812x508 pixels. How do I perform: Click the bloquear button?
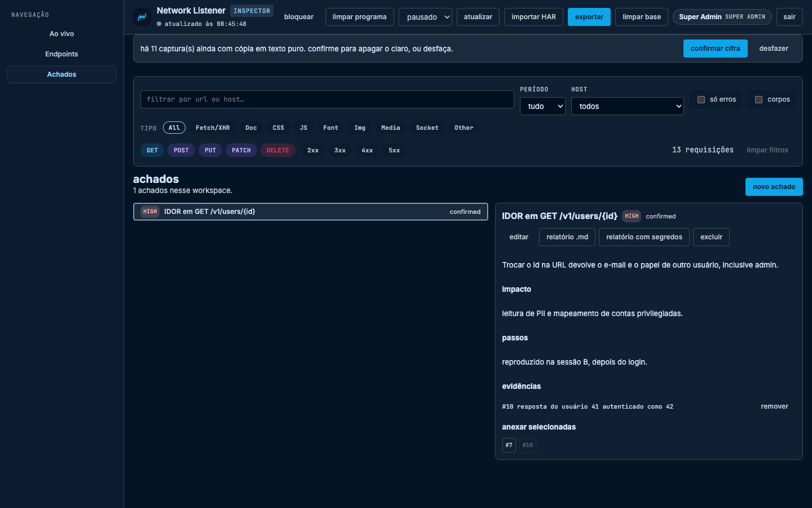click(x=299, y=17)
